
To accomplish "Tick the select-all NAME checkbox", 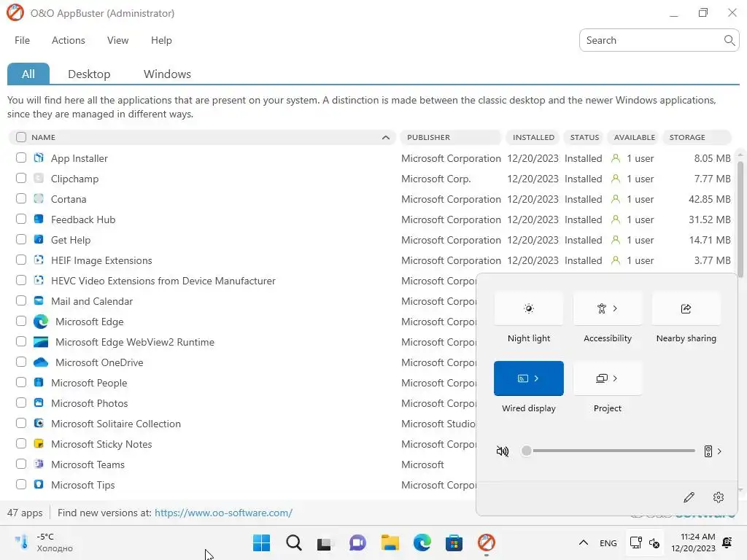I will pos(21,137).
